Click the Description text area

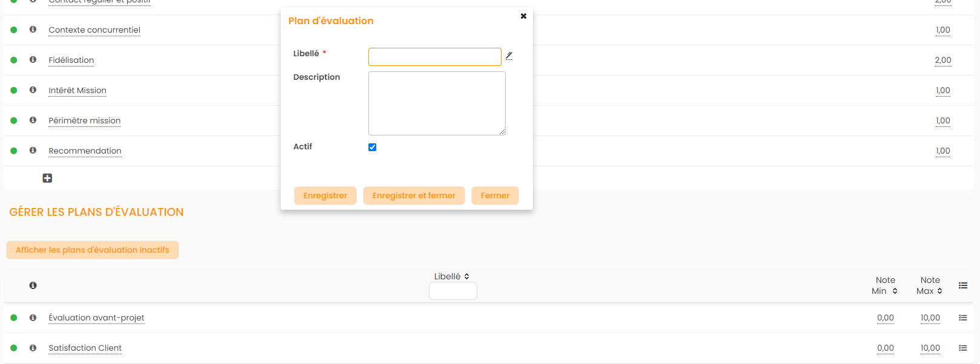point(437,103)
